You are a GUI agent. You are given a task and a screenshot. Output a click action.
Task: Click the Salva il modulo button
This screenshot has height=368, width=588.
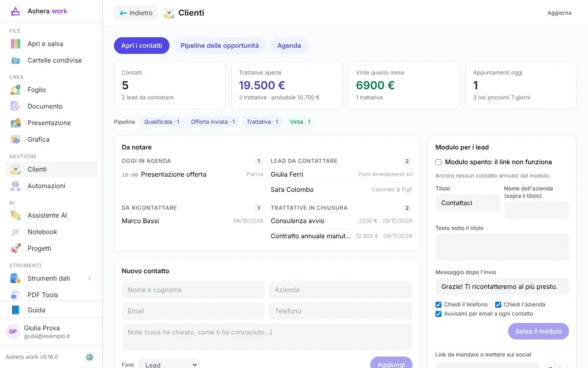click(x=538, y=331)
